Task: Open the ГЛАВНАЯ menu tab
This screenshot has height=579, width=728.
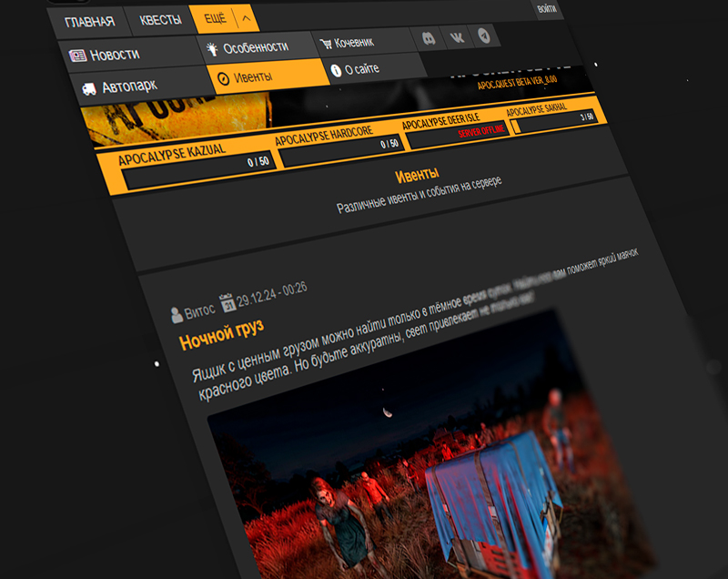Action: click(90, 21)
